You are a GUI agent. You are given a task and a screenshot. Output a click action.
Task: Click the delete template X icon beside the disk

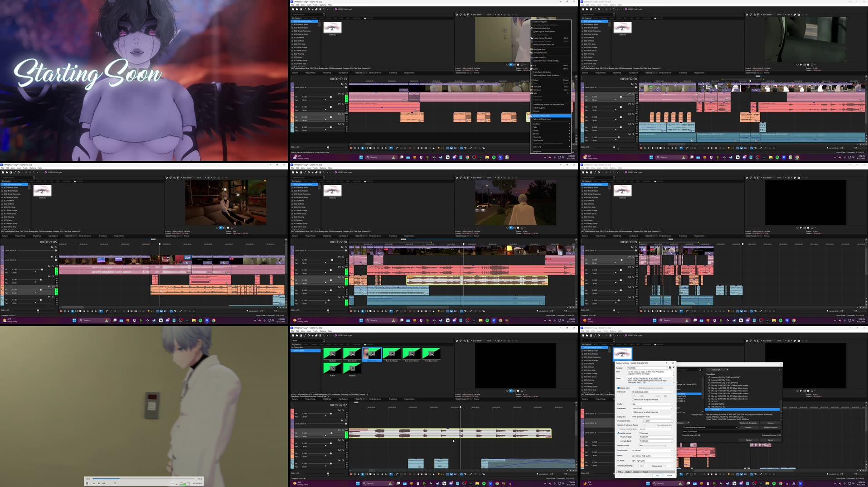674,367
